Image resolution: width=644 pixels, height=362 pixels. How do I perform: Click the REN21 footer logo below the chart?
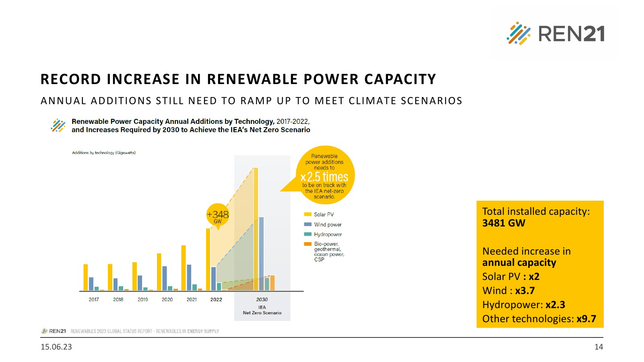54,331
